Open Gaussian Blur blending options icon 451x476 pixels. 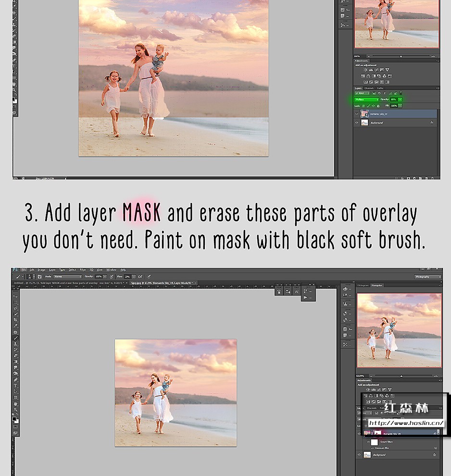point(435,448)
